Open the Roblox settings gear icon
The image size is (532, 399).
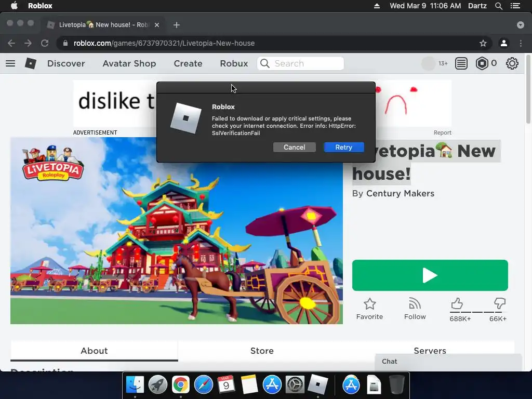pyautogui.click(x=512, y=63)
